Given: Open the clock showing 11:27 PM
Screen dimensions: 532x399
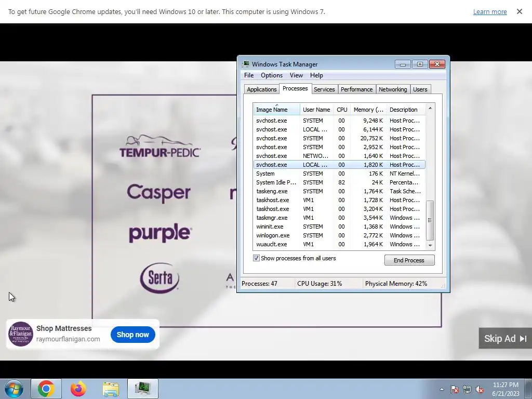Looking at the screenshot, I should tap(506, 389).
